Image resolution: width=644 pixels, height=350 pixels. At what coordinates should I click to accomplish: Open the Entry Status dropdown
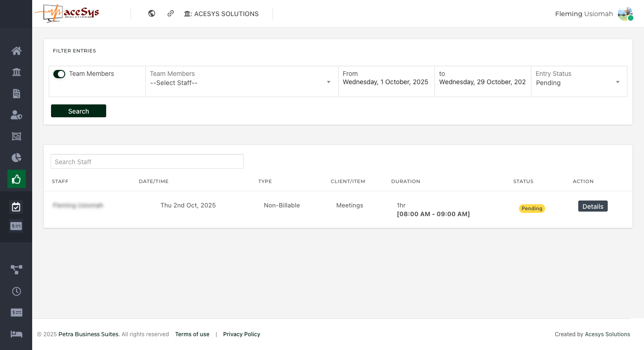coord(578,83)
